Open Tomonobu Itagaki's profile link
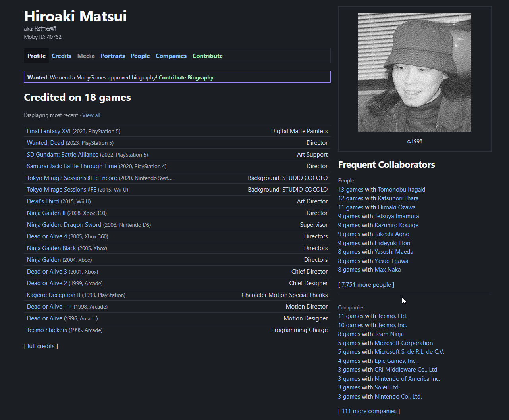The height and width of the screenshot is (420, 509). [401, 190]
